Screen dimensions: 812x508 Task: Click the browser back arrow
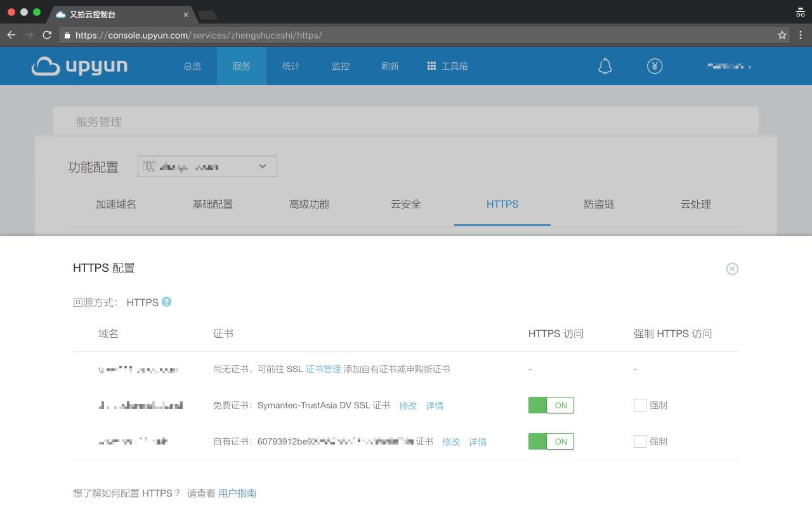click(11, 35)
